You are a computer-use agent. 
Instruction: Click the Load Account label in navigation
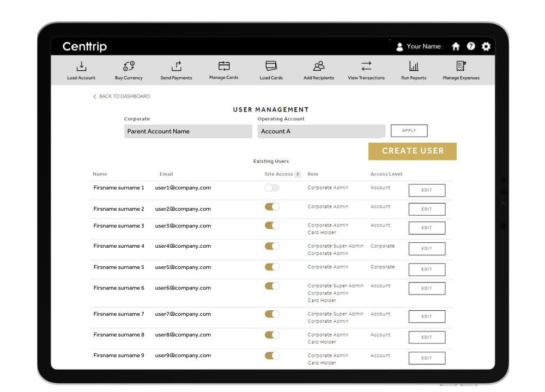[x=81, y=78]
